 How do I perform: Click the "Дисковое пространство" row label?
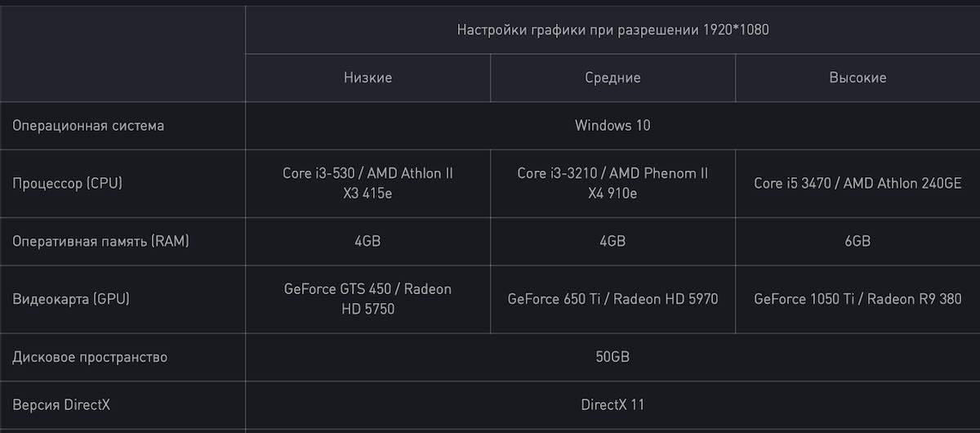90,357
